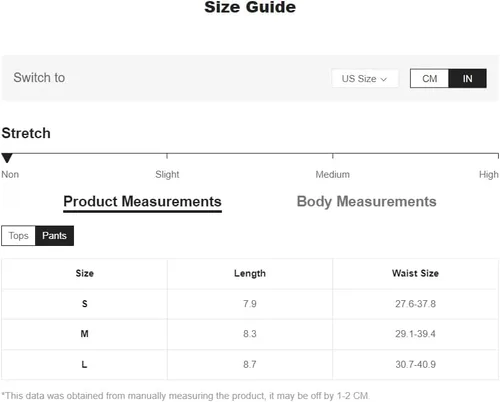Screen dimensions: 500x402
Task: Select the size L row
Action: coord(250,364)
